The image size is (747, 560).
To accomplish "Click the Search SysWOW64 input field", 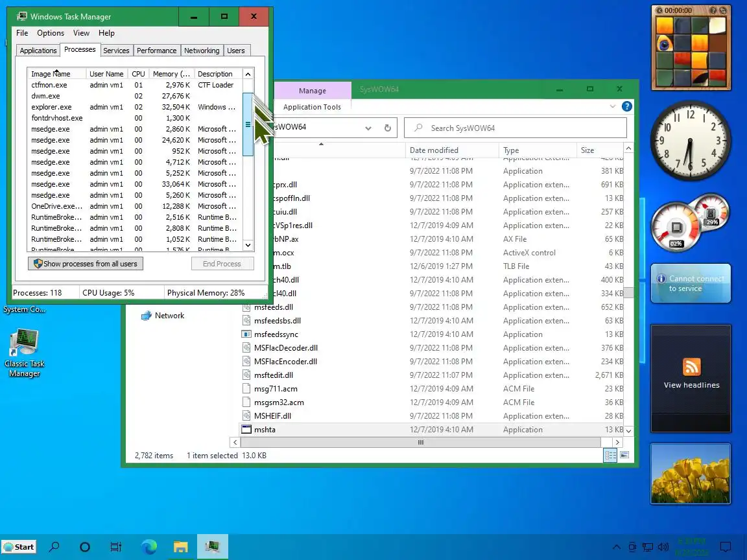I will tap(516, 128).
